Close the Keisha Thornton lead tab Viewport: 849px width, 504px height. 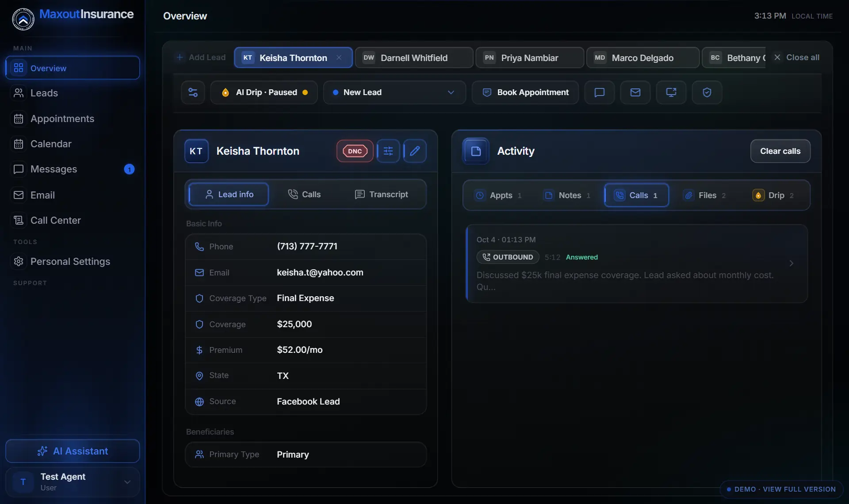click(x=339, y=57)
